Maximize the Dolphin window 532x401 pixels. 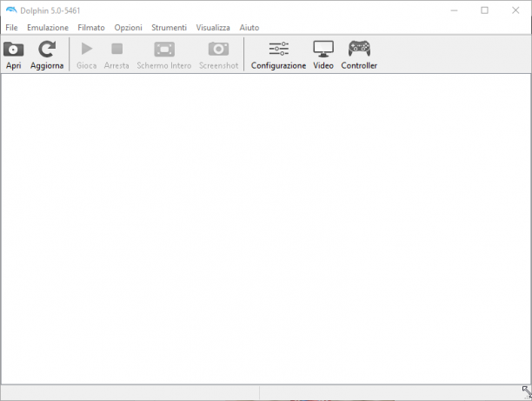coord(484,10)
